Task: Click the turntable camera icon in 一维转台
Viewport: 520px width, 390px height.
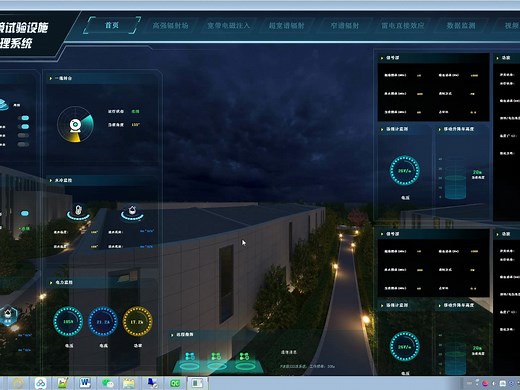Action: tap(75, 125)
